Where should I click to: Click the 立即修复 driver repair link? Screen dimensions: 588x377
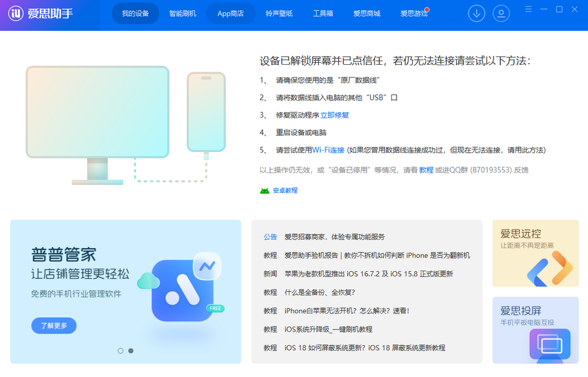click(335, 115)
